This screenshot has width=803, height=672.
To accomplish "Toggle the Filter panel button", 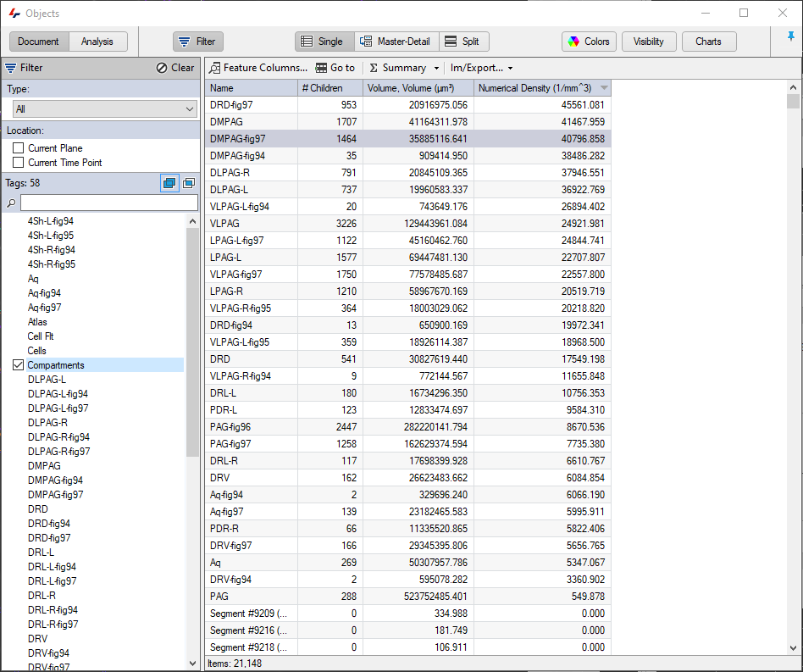I will (x=197, y=41).
